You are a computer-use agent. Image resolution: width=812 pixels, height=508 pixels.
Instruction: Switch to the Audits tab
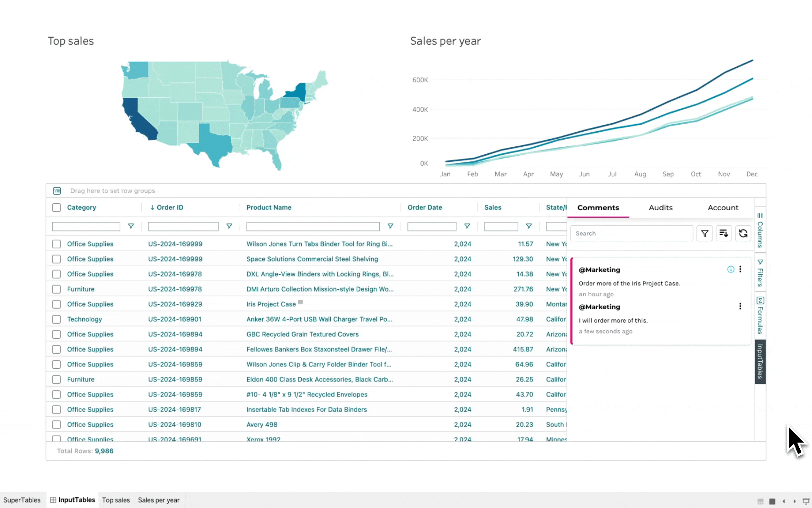[x=660, y=208]
